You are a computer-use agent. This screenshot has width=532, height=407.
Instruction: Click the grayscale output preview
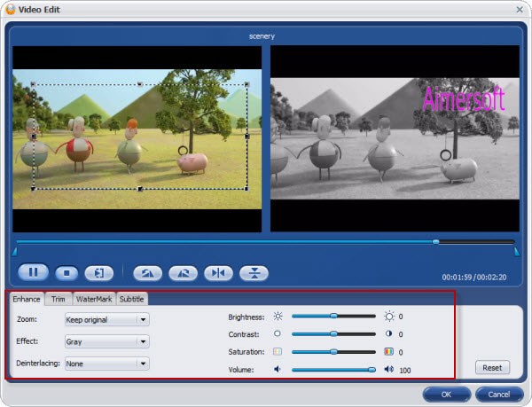(395, 138)
